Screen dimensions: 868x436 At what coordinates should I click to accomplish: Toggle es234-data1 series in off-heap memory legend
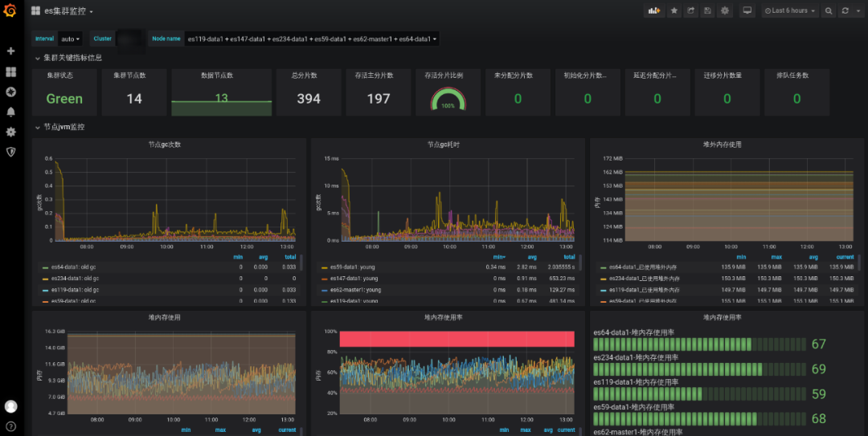pos(644,278)
